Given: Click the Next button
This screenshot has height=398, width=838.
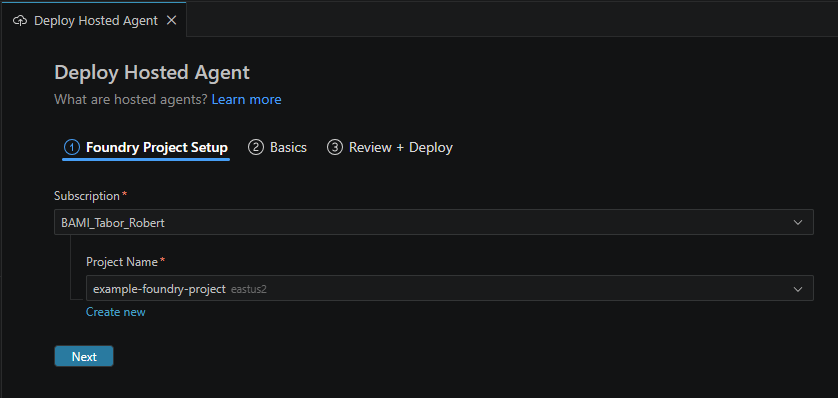Looking at the screenshot, I should [x=84, y=356].
